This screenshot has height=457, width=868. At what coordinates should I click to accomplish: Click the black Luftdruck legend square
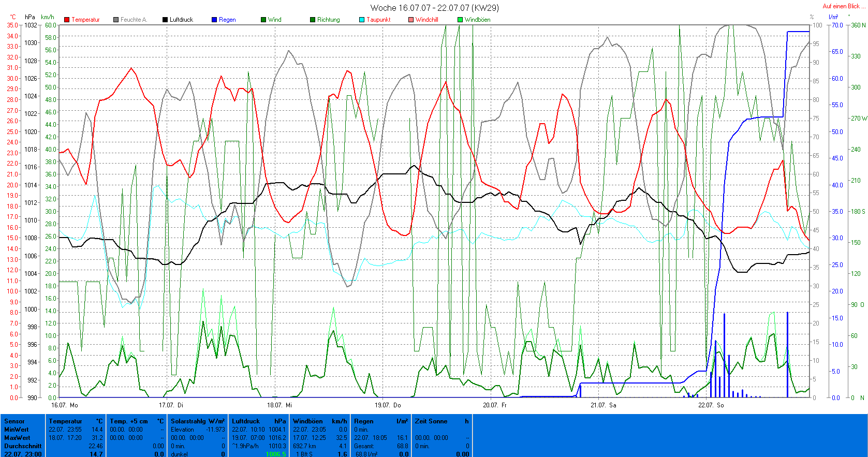coord(165,20)
